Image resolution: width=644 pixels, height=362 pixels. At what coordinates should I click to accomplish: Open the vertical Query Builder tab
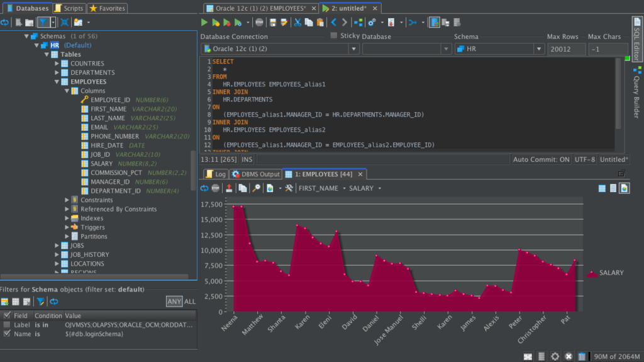[x=636, y=93]
